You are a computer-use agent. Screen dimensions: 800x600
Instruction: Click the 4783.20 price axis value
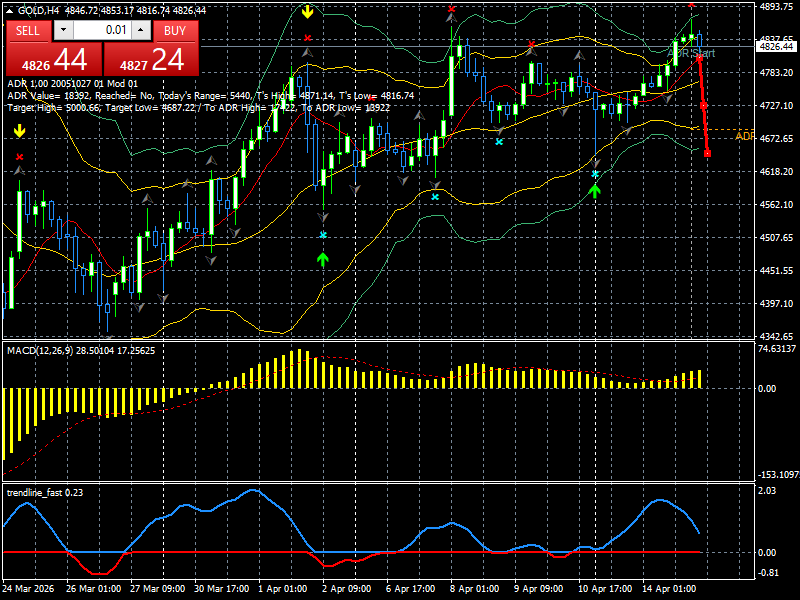coord(776,72)
